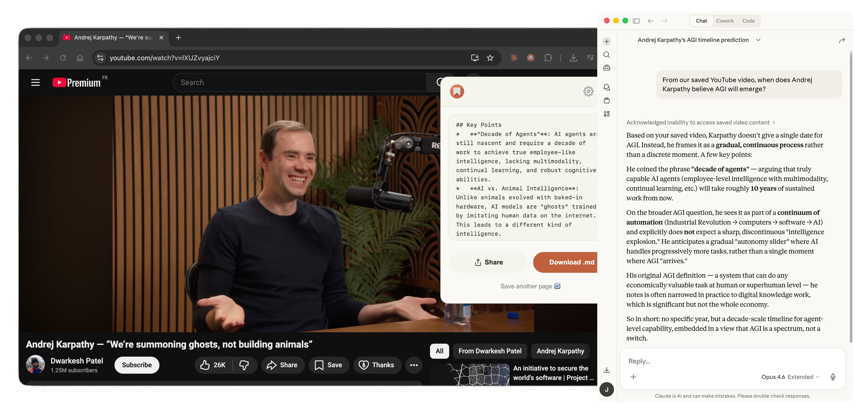Open YouTube hamburger guide menu
Viewport: 868px width, 418px height.
point(35,82)
